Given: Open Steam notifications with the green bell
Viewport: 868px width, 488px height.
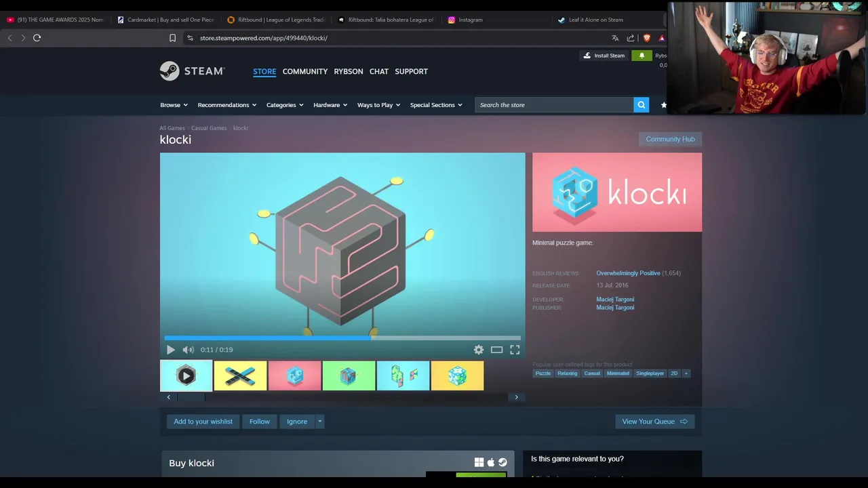Looking at the screenshot, I should tap(642, 56).
